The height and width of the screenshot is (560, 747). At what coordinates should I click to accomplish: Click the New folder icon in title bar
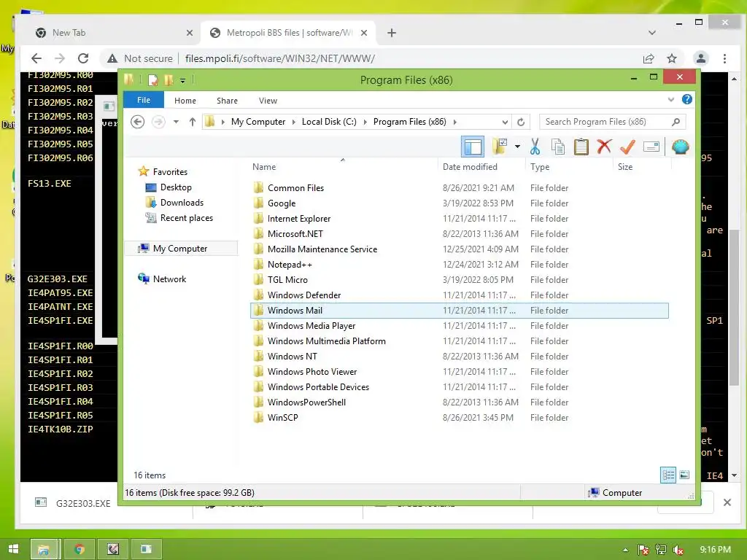(x=169, y=80)
